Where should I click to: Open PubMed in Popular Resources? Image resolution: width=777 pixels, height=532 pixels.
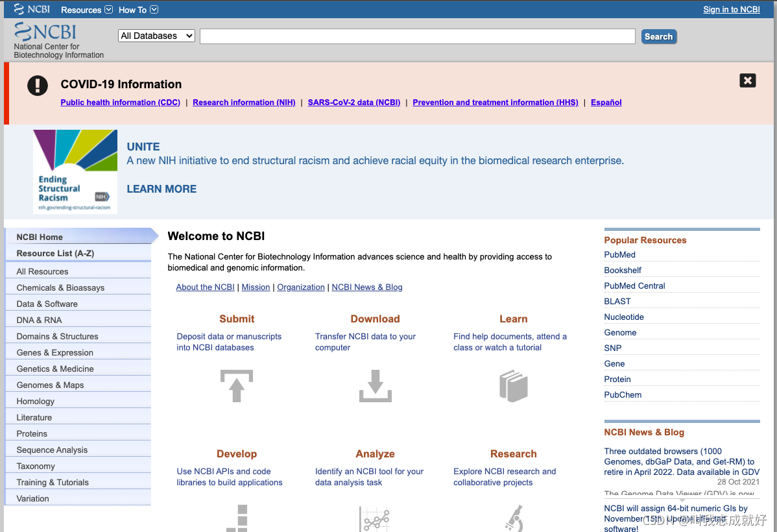pos(619,254)
